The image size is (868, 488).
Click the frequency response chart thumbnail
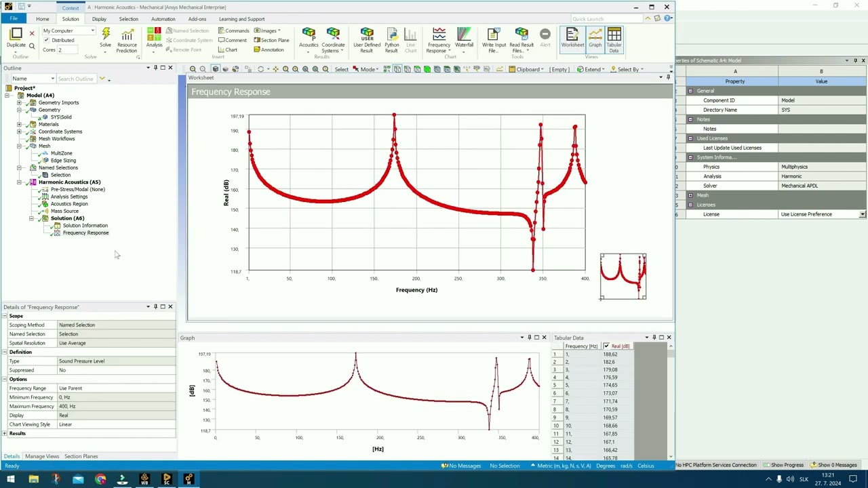click(623, 277)
